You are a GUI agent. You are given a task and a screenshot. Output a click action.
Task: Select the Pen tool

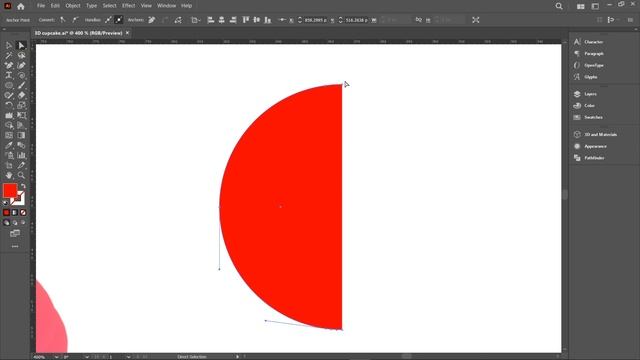tap(9, 65)
